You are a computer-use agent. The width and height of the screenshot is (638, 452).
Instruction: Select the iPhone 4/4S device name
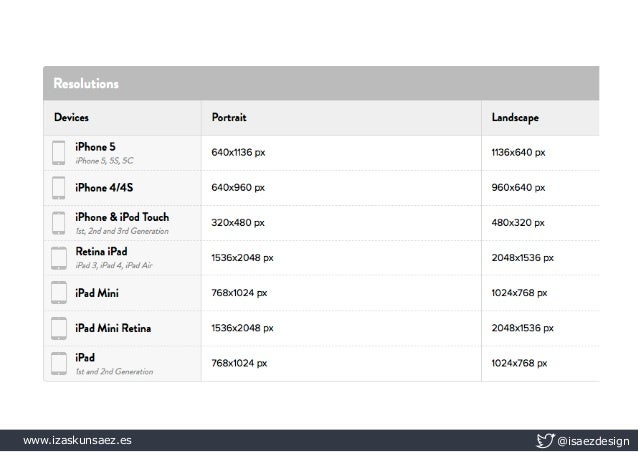click(104, 188)
